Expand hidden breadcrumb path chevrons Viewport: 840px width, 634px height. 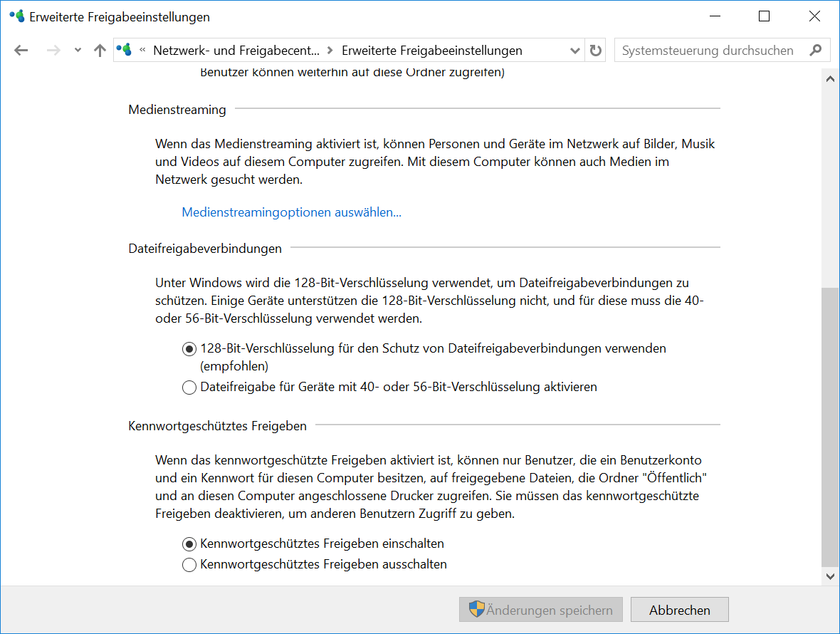(x=142, y=50)
